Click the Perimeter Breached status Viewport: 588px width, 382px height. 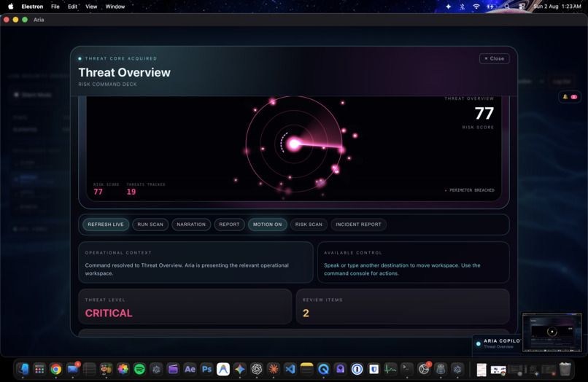tap(469, 190)
